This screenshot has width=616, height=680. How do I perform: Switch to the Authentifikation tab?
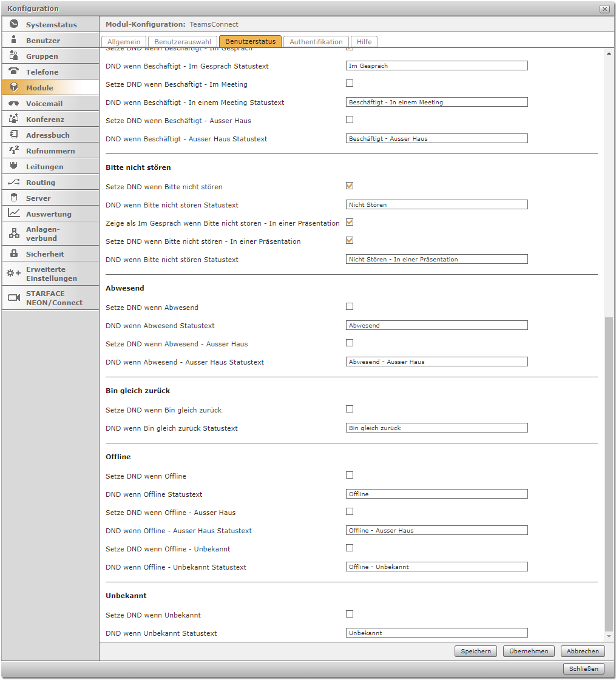point(316,42)
